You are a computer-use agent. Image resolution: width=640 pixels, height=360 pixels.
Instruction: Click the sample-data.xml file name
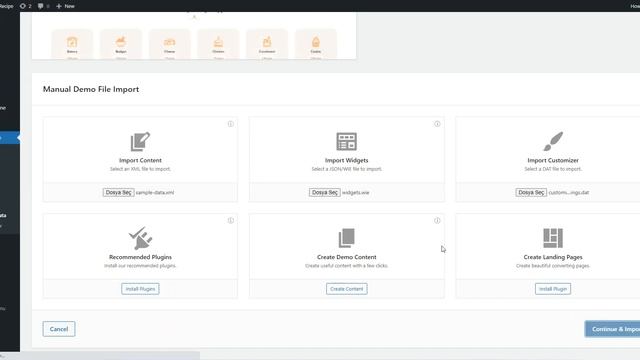[155, 192]
